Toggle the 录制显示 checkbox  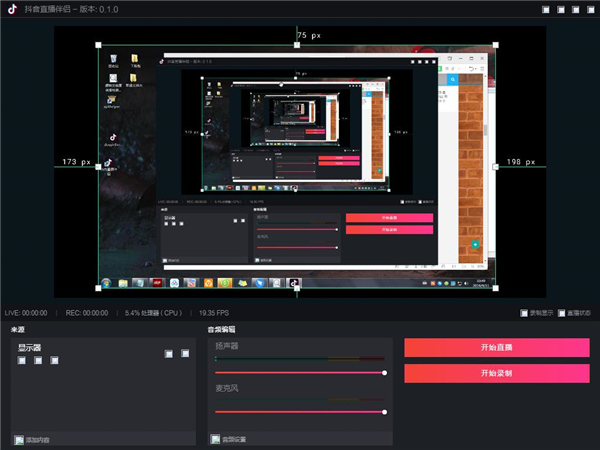pyautogui.click(x=524, y=313)
